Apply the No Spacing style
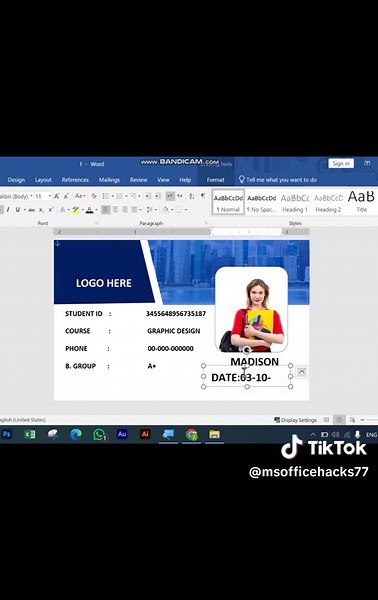This screenshot has height=600, width=378. tap(261, 202)
